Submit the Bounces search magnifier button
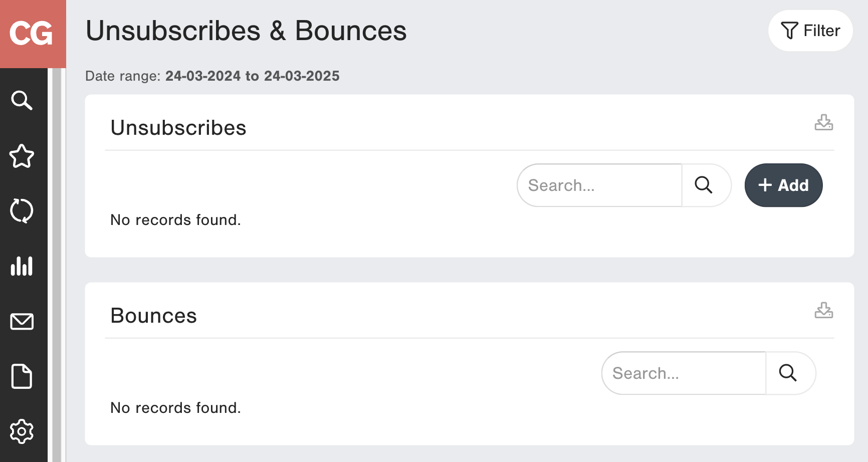The width and height of the screenshot is (868, 462). 788,373
